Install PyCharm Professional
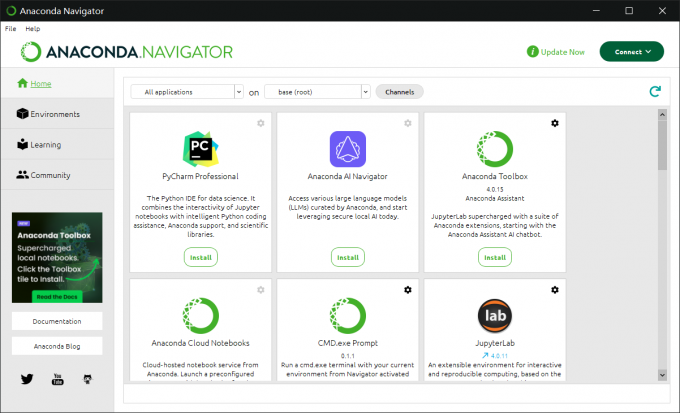The image size is (680, 413). coord(201,257)
